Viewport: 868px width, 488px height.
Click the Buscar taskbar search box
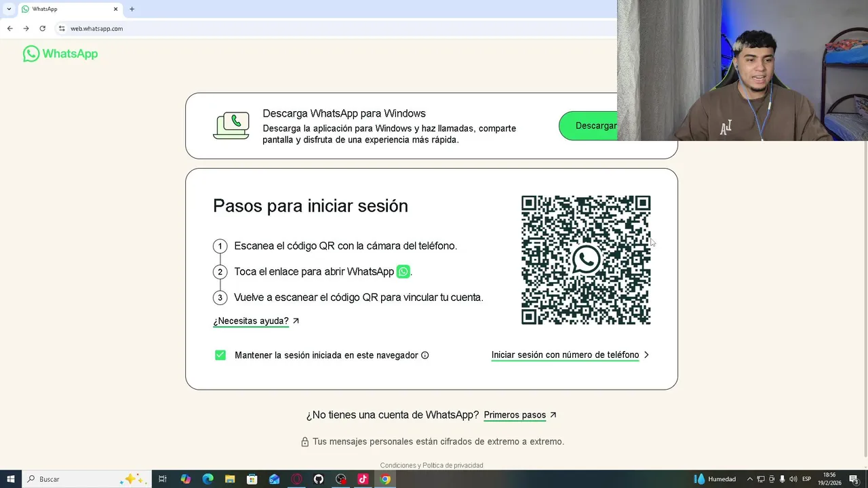(x=87, y=479)
